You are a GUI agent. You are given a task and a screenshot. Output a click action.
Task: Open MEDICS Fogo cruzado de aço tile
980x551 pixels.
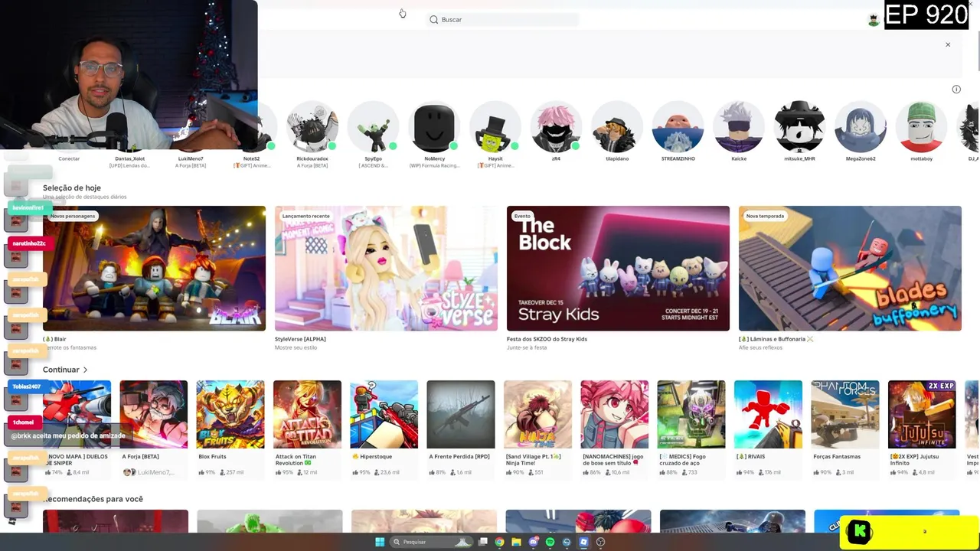click(x=691, y=414)
